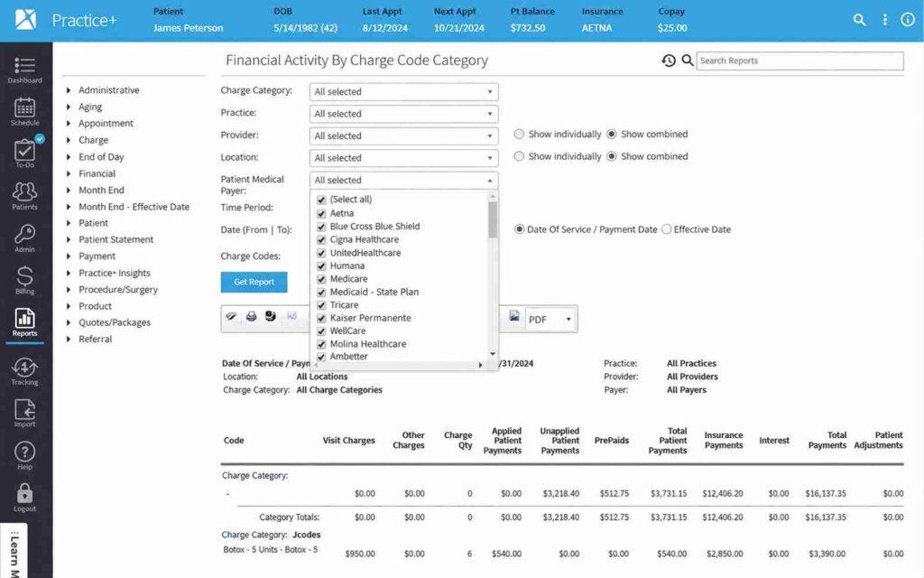Click the info icon in header

908,20
